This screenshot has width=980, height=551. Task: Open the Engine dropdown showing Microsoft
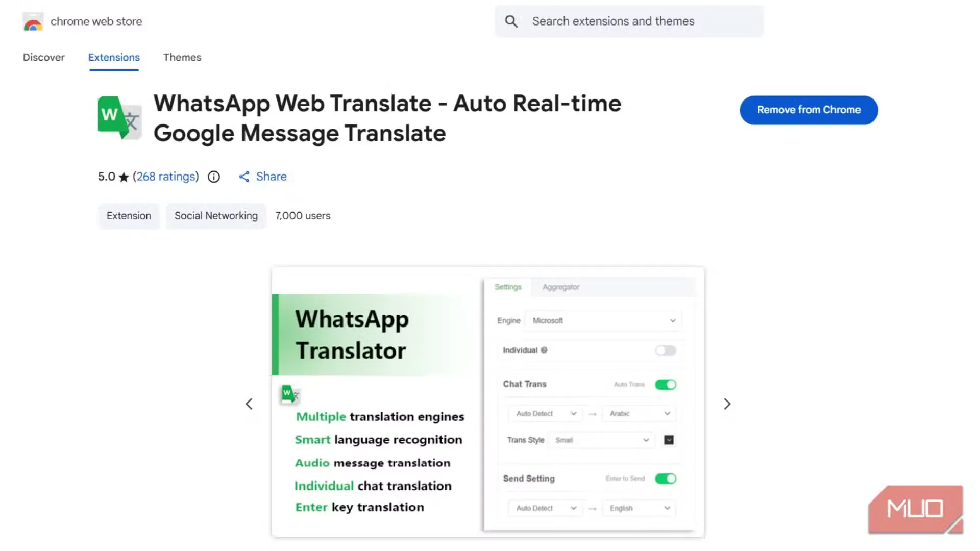coord(603,321)
